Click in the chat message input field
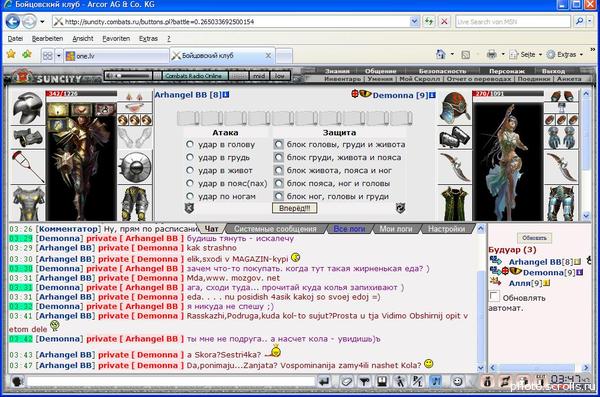 (x=170, y=381)
